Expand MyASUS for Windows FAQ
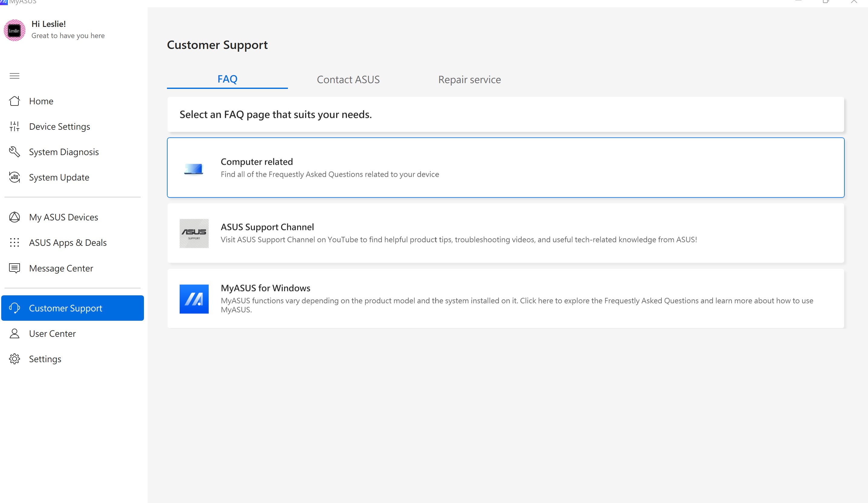The image size is (868, 503). click(x=505, y=298)
